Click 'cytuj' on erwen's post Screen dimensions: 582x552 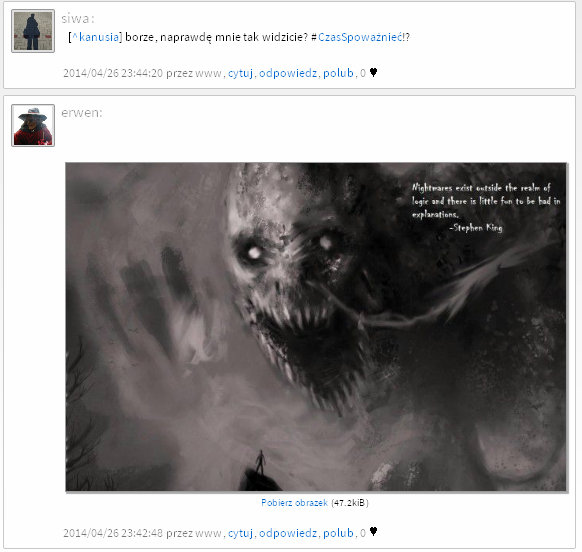[241, 533]
